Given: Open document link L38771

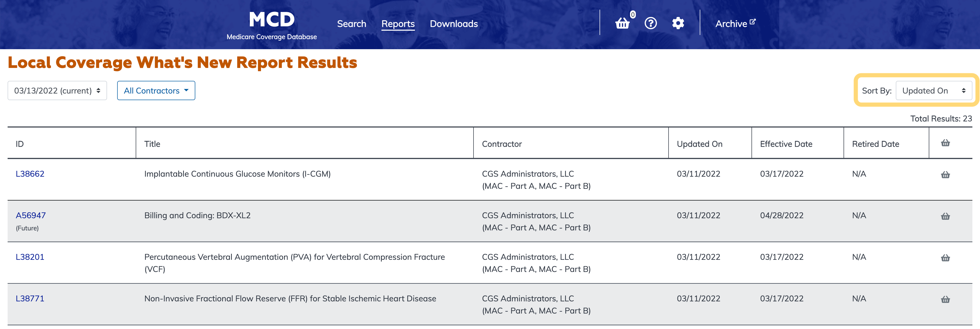Looking at the screenshot, I should pos(30,299).
